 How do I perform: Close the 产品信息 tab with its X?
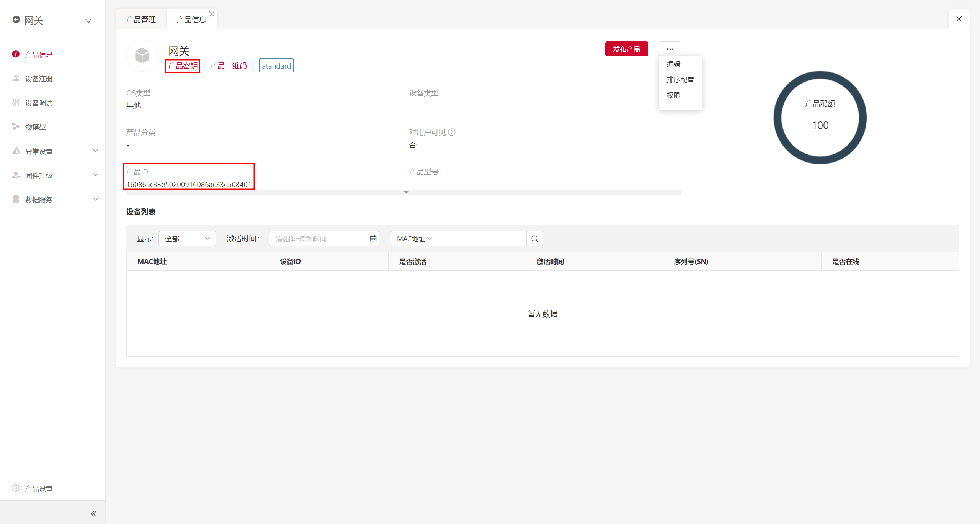pos(212,14)
